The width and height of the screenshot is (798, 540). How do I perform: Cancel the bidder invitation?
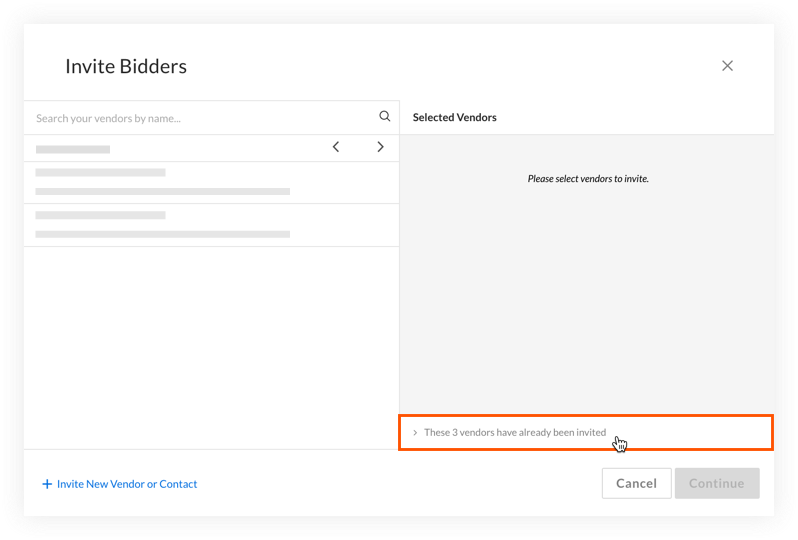coord(636,483)
